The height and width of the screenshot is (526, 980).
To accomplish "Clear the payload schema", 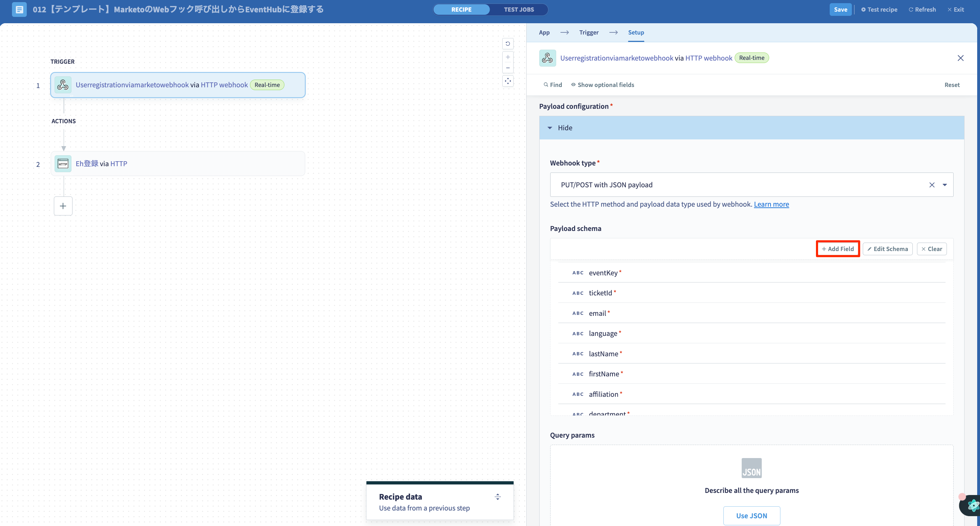I will [x=932, y=249].
